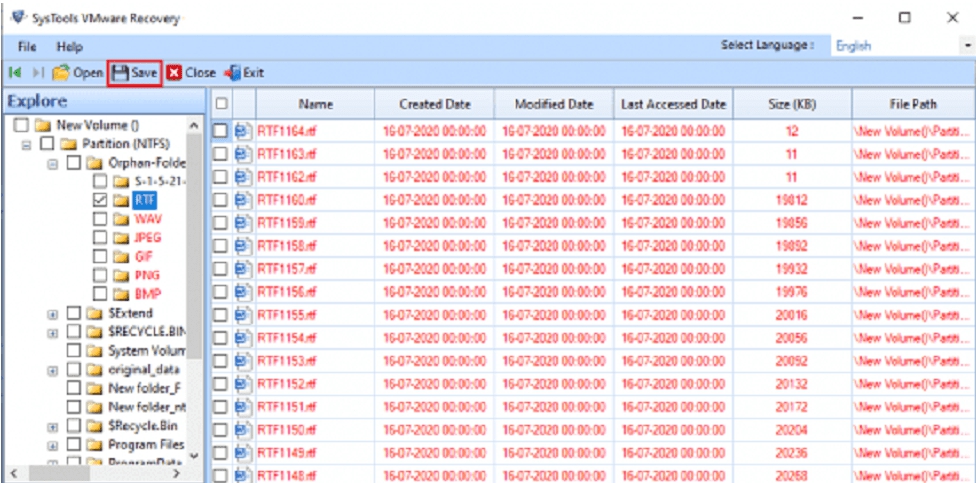The image size is (976, 483).
Task: Click file icon of RTF1160.rtf
Action: pos(243,200)
